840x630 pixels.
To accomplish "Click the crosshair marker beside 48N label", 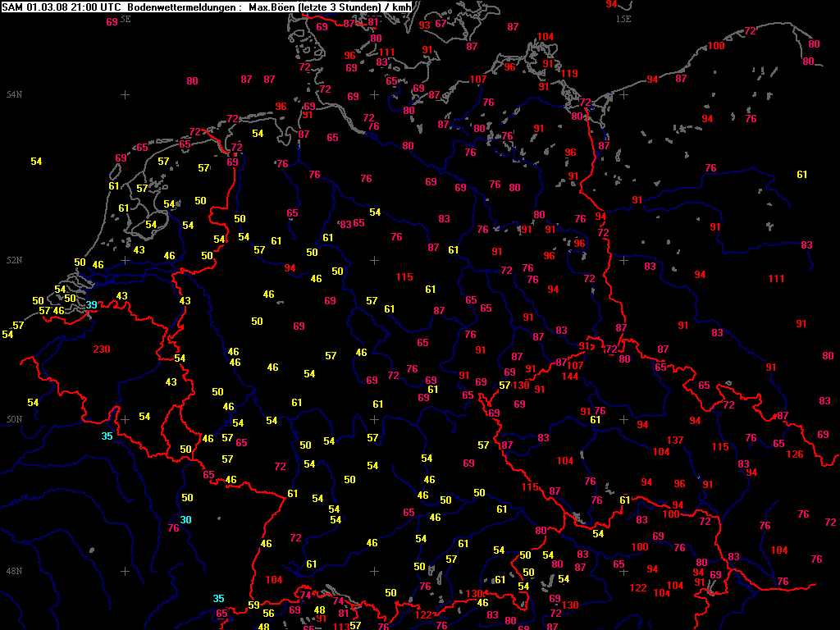I will 125,571.
